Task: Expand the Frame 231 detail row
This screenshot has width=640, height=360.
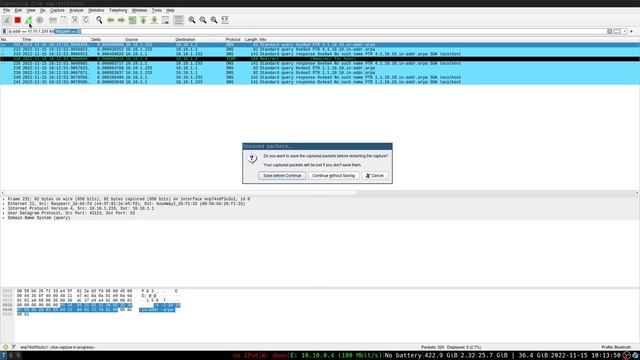Action: (x=4, y=199)
